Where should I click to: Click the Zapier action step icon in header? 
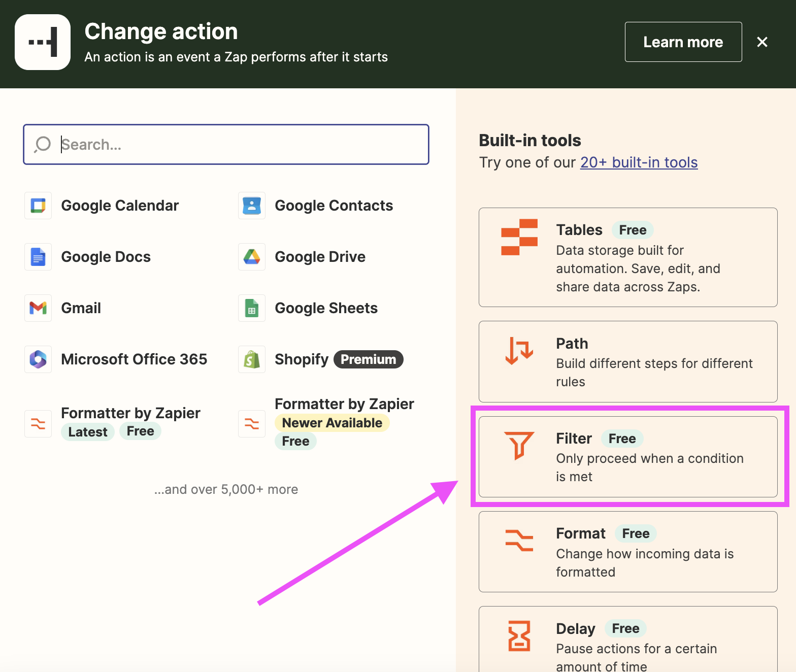(x=43, y=42)
